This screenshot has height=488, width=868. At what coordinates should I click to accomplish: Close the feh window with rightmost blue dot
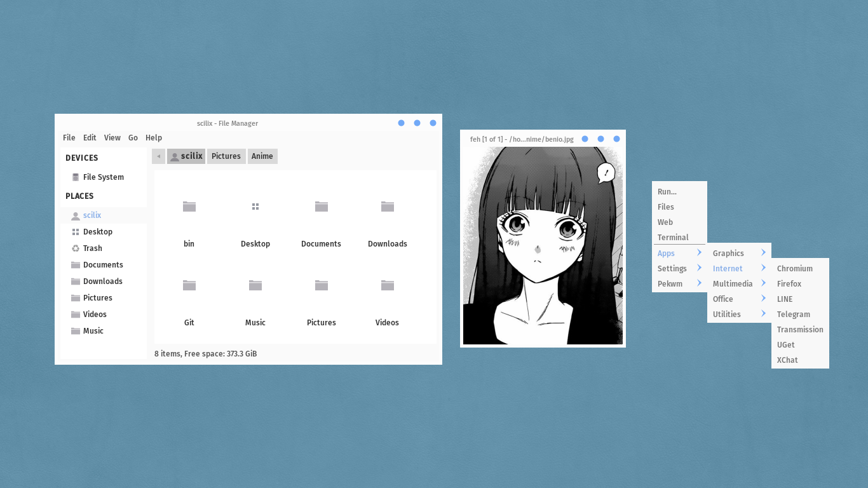(616, 139)
